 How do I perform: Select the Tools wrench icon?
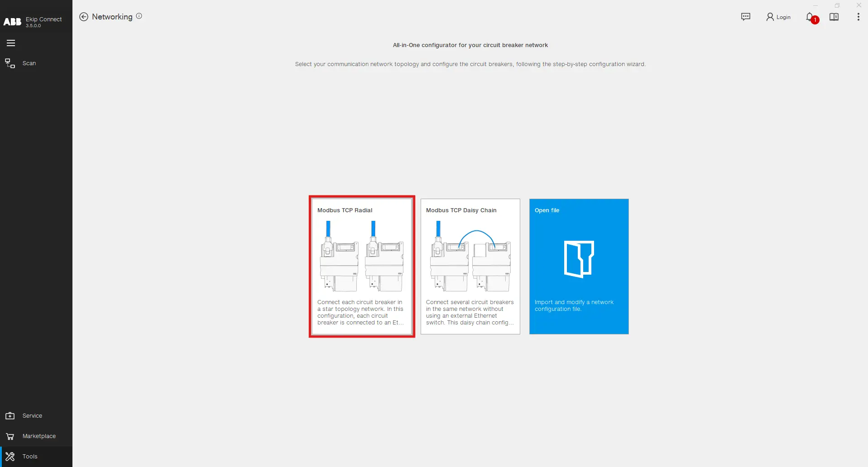pyautogui.click(x=10, y=456)
